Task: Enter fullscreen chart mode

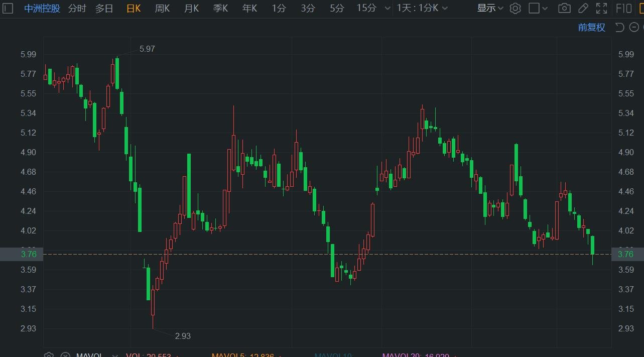Action: tap(601, 8)
